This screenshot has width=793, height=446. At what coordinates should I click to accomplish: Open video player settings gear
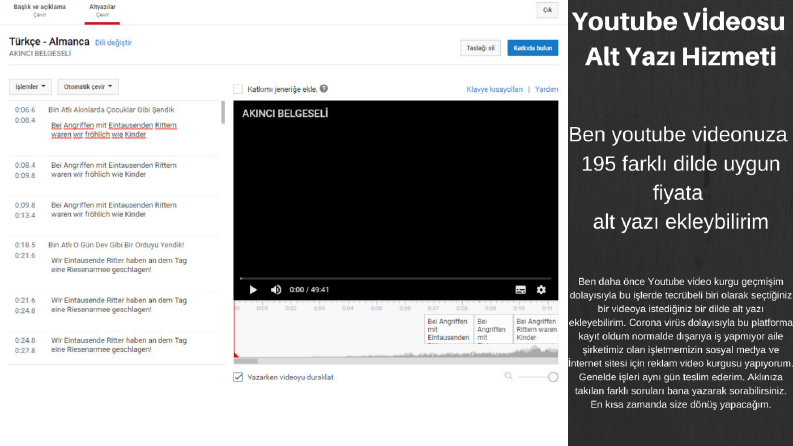point(541,290)
